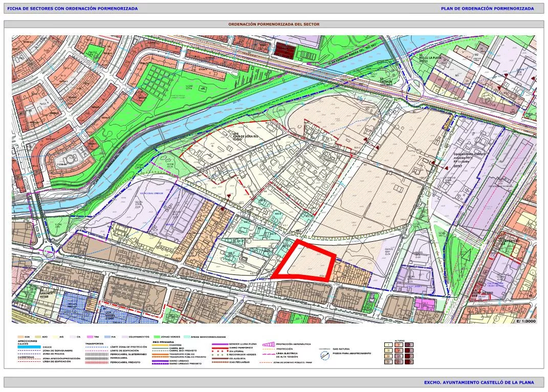The width and height of the screenshot is (548, 392).
Task: Click the Línea Eléctrica de Alta Tensión symbol
Action: point(269,355)
